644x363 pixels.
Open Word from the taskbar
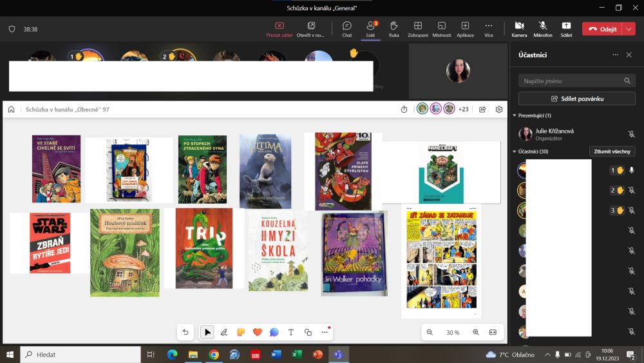pyautogui.click(x=276, y=355)
